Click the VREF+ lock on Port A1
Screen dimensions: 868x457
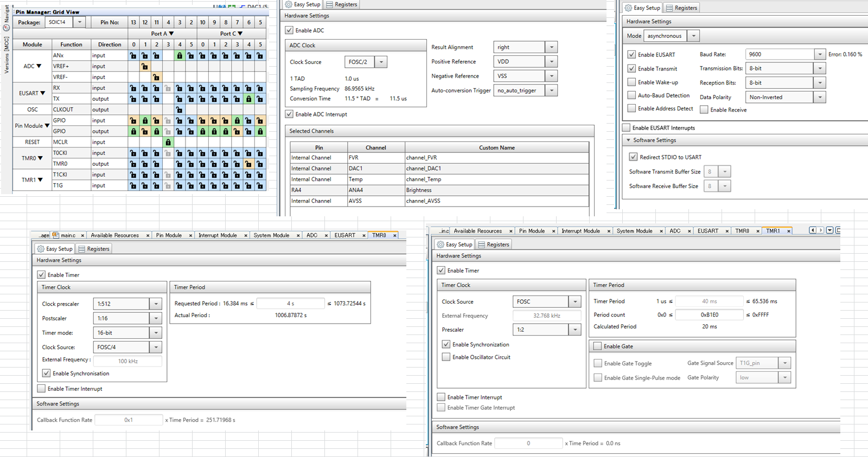tap(145, 66)
